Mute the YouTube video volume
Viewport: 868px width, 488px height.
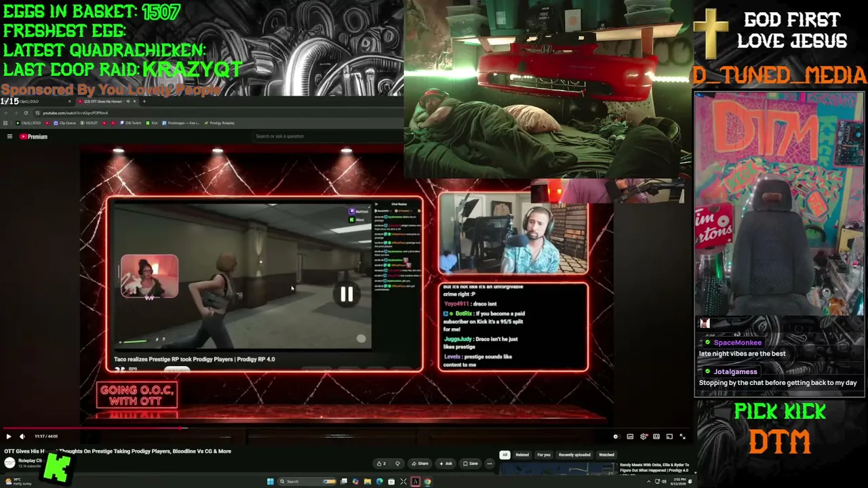22,436
